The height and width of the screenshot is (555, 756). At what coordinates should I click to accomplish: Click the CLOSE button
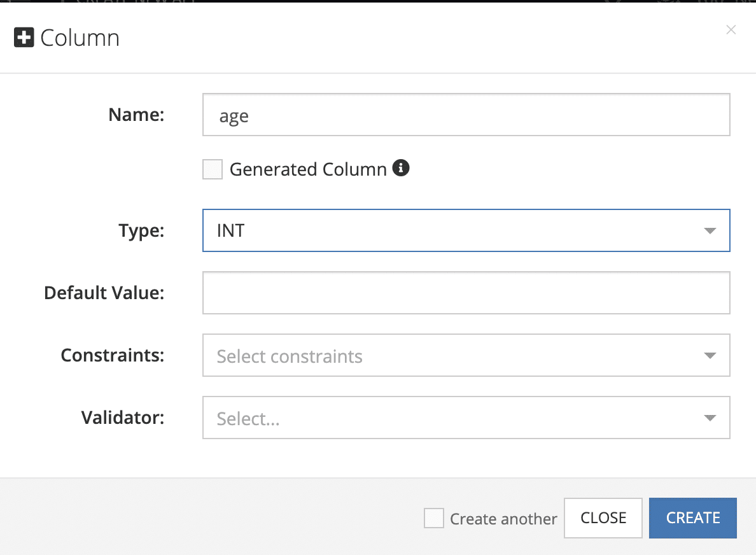(603, 518)
